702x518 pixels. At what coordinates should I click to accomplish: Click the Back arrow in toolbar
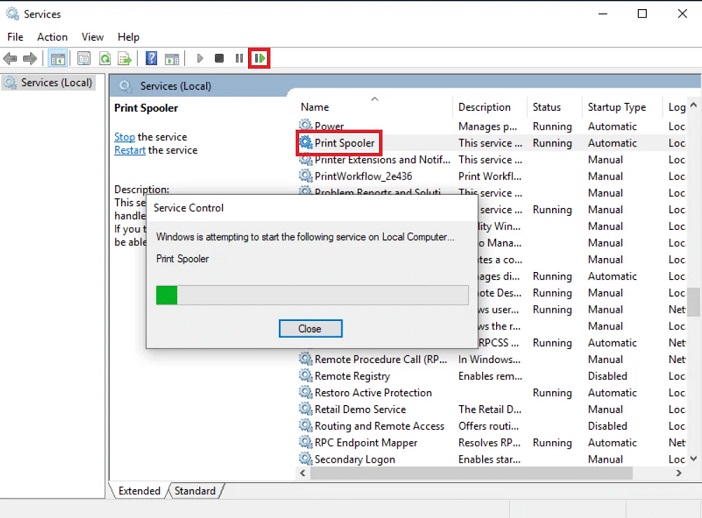tap(10, 58)
